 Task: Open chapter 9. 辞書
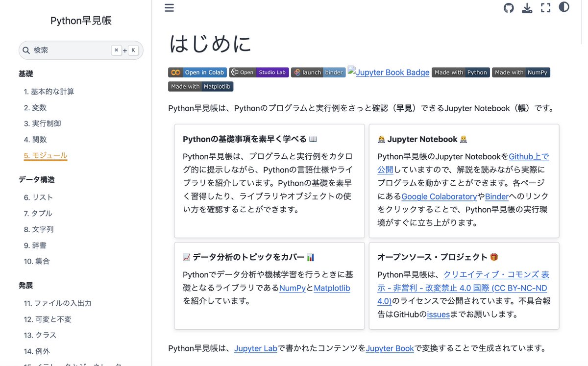coord(35,245)
